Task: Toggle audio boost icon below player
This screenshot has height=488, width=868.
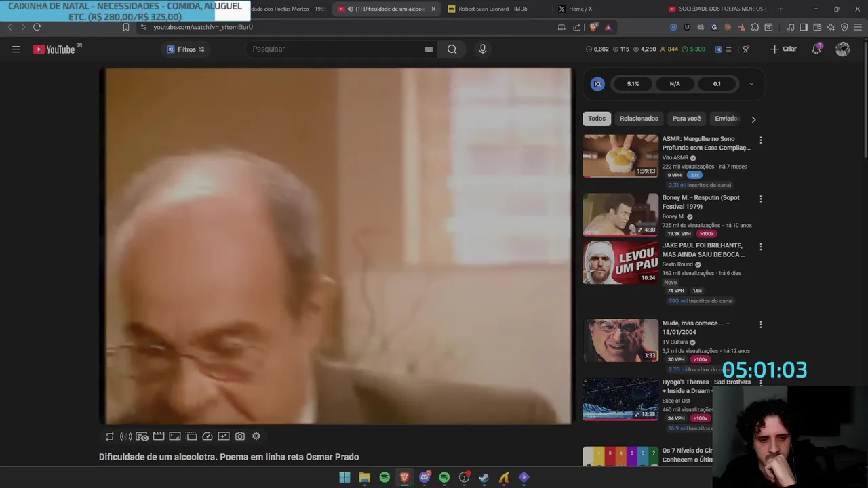Action: coord(126,436)
